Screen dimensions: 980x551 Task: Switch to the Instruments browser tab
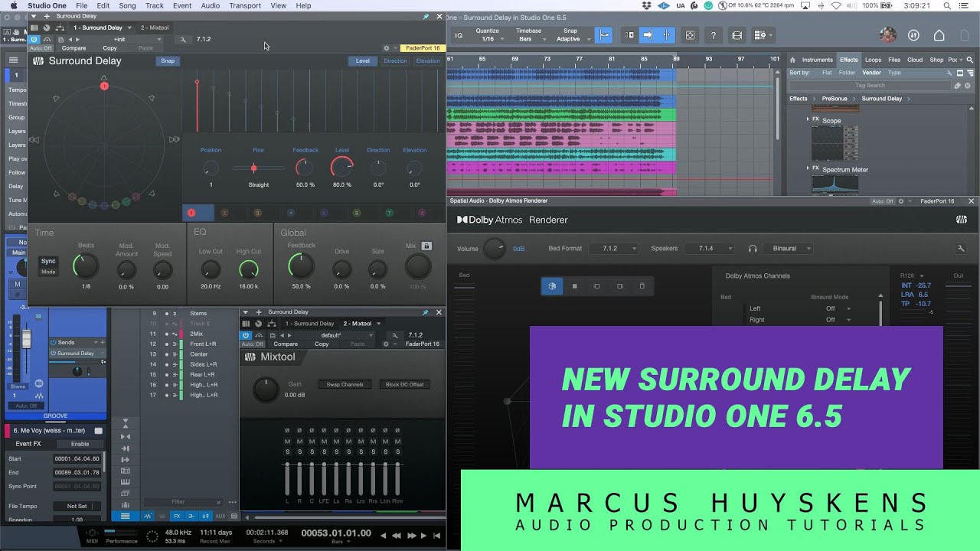(x=817, y=60)
